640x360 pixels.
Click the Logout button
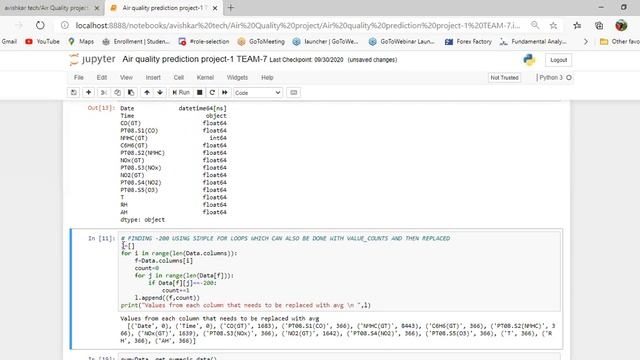point(558,60)
